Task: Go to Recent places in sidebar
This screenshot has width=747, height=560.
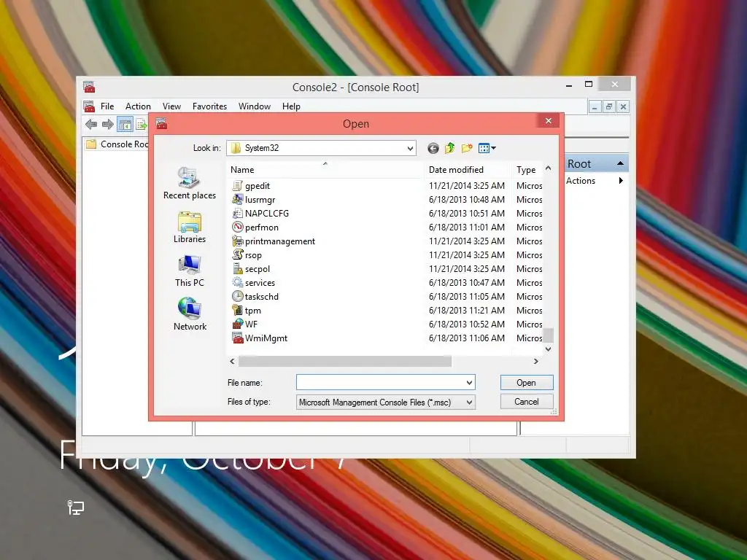Action: pyautogui.click(x=190, y=183)
